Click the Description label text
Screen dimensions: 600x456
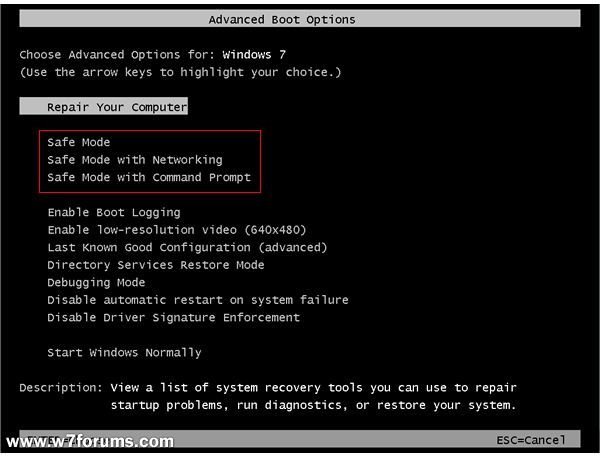61,388
